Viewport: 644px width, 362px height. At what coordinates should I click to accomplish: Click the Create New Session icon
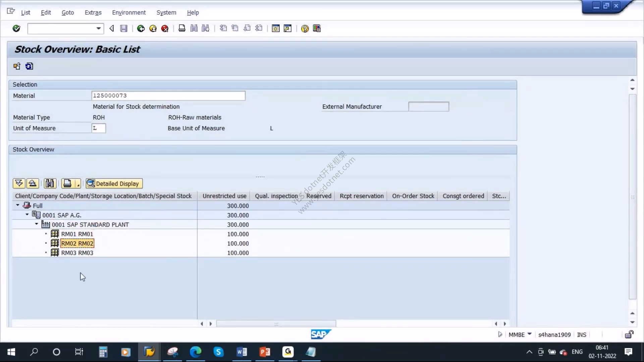(x=276, y=28)
